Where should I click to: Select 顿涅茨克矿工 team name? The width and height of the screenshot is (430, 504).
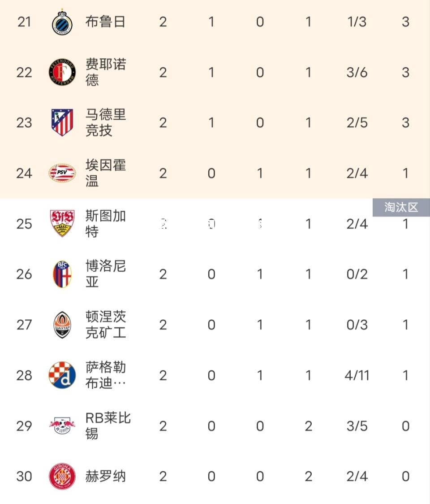point(106,325)
